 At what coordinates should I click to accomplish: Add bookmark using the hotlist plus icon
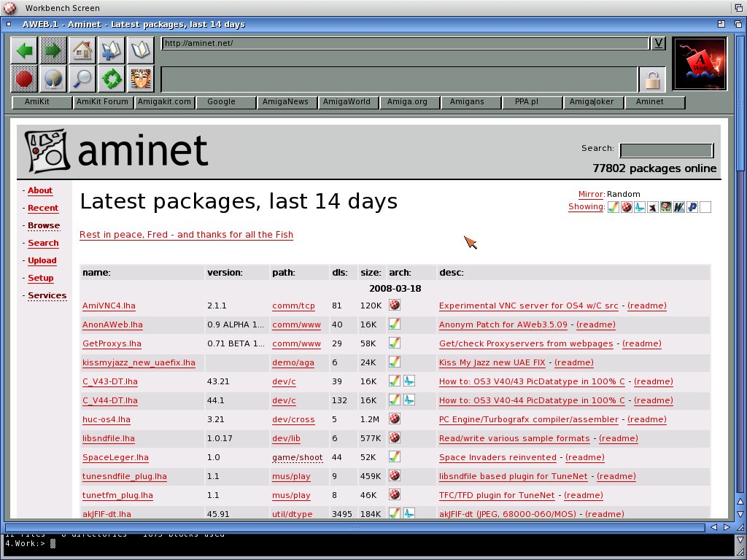111,50
